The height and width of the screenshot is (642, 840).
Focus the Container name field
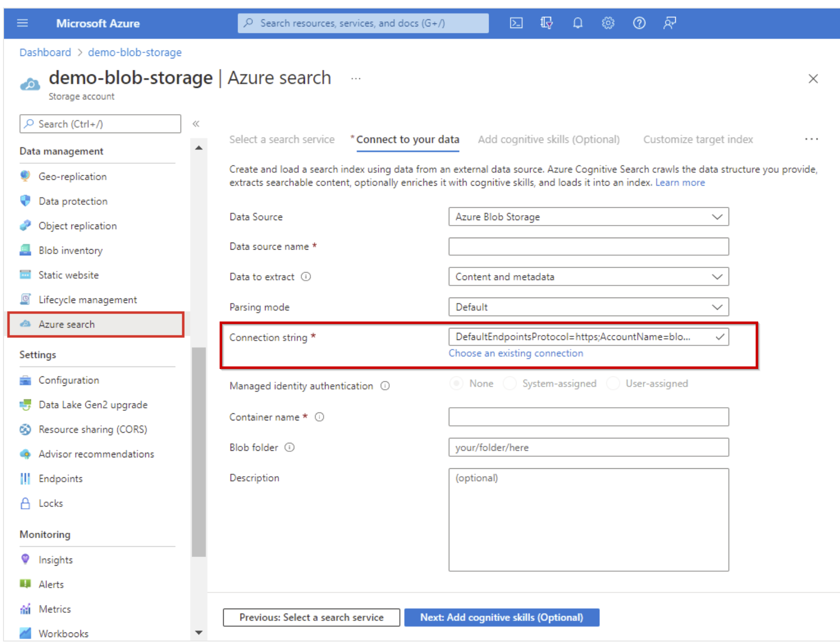click(588, 417)
